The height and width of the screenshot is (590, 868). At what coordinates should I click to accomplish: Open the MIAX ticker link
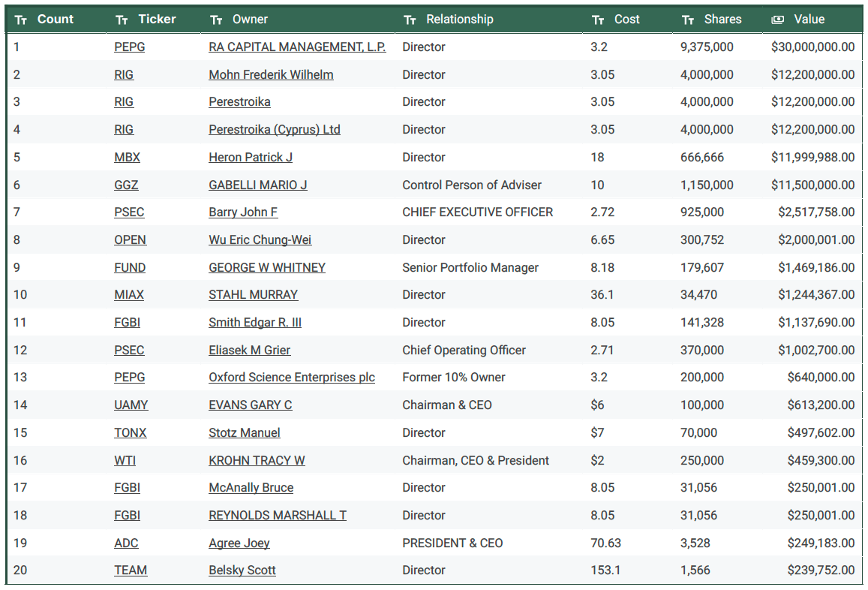point(129,295)
